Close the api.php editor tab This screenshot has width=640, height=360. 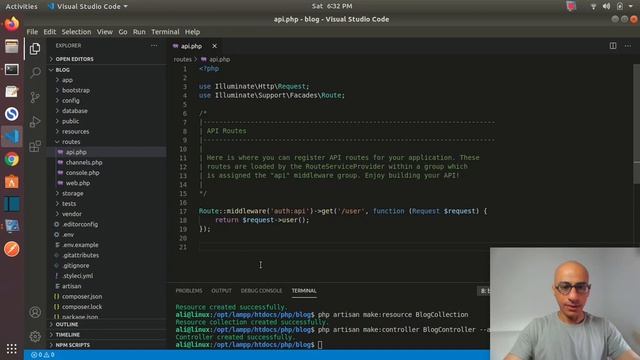pyautogui.click(x=214, y=46)
